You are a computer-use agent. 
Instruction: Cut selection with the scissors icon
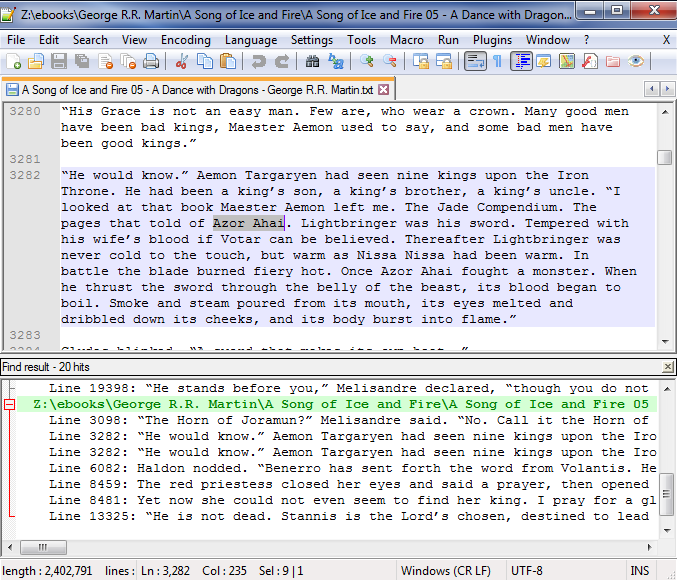pyautogui.click(x=181, y=61)
